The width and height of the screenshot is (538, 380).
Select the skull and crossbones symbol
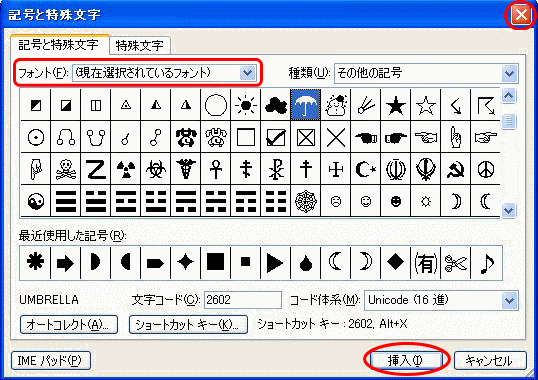[66, 169]
